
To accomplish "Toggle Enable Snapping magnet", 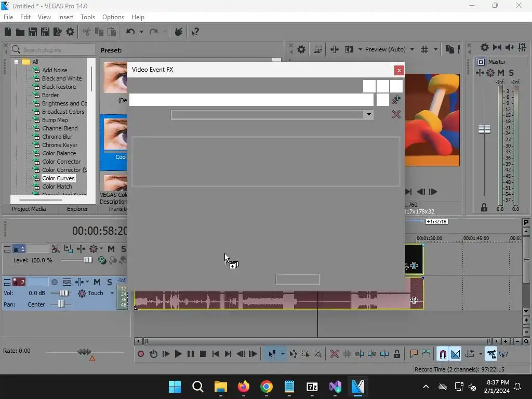I will click(x=443, y=354).
